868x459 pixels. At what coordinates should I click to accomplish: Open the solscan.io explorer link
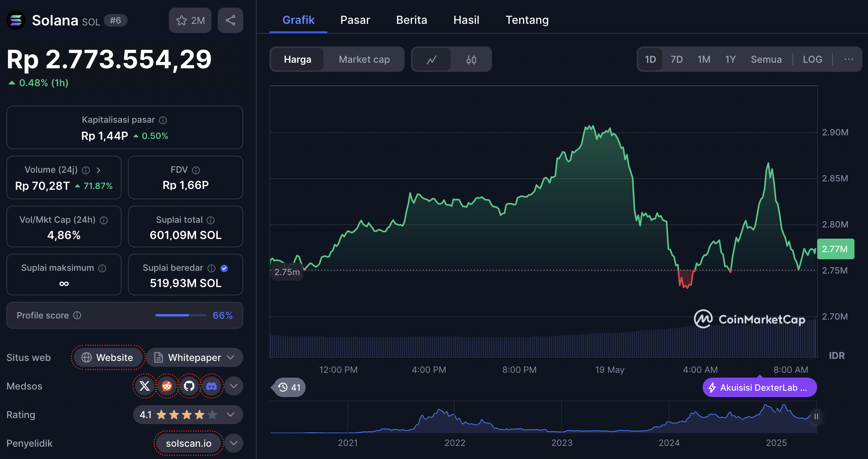[x=188, y=443]
